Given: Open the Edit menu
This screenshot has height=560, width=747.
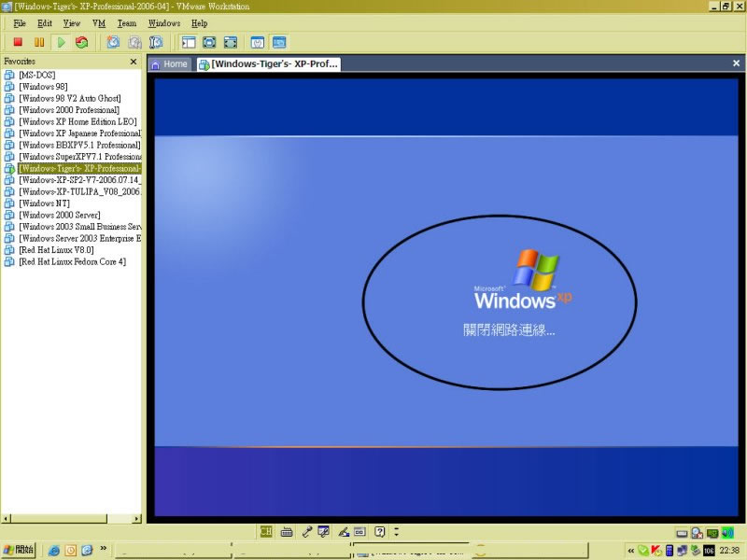Looking at the screenshot, I should click(45, 23).
